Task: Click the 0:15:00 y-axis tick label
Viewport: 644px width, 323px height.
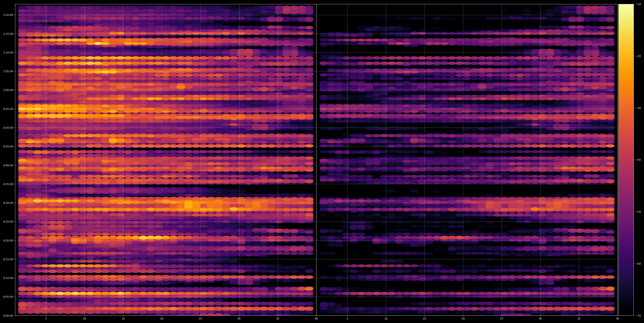Action: (x=8, y=259)
